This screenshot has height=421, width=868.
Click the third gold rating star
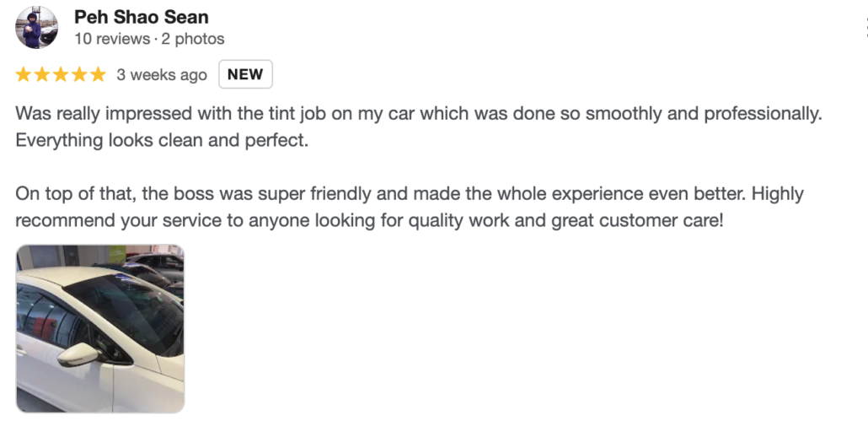(61, 74)
